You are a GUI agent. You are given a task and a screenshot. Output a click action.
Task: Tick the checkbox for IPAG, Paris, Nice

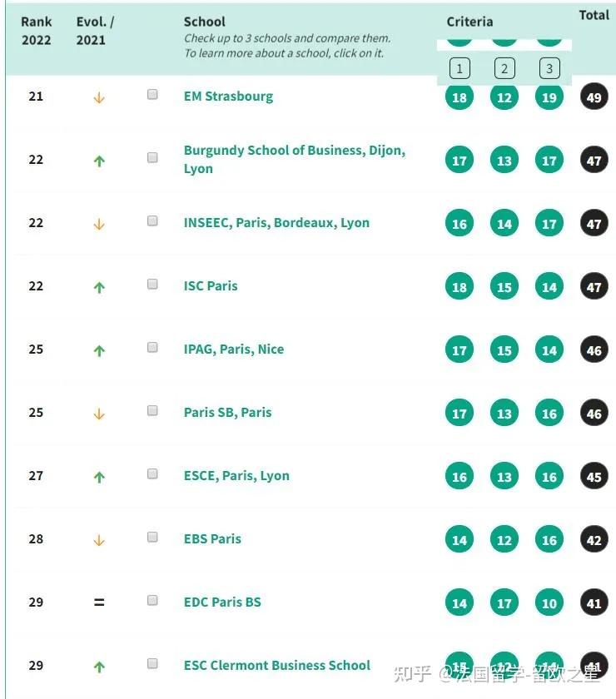(x=152, y=348)
